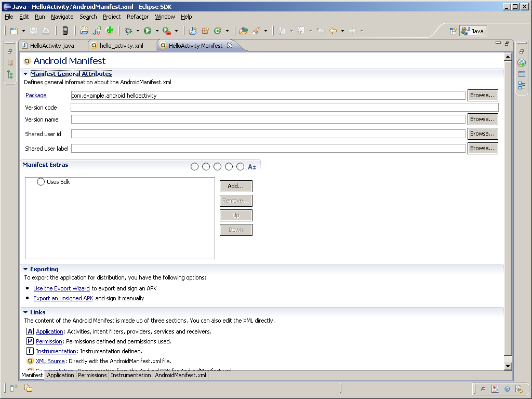Click the New JUnit test project icon
This screenshot has height=399, width=532.
97,31
